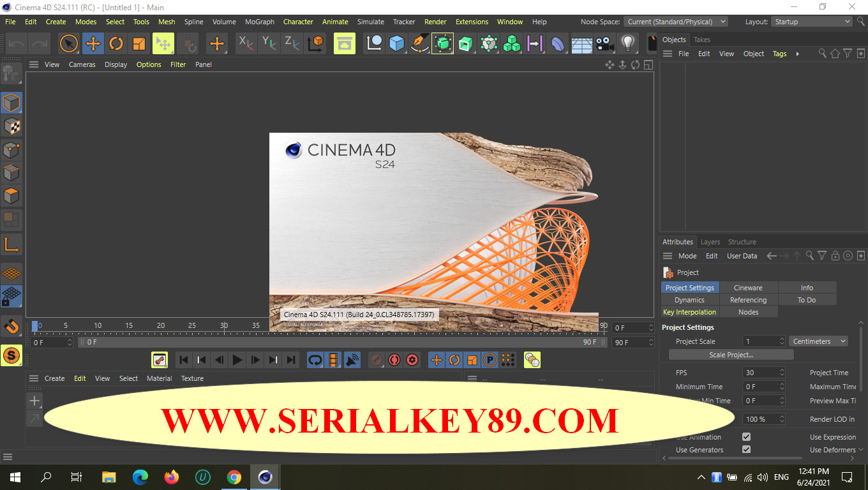Open the Referencing settings tab
Image resolution: width=868 pixels, height=490 pixels.
(x=748, y=300)
